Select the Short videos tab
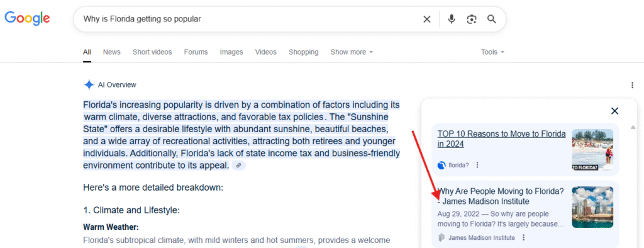This screenshot has height=248, width=644. point(152,52)
